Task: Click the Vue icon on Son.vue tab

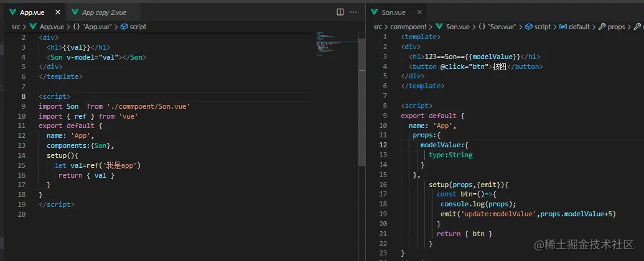Action: tap(374, 12)
